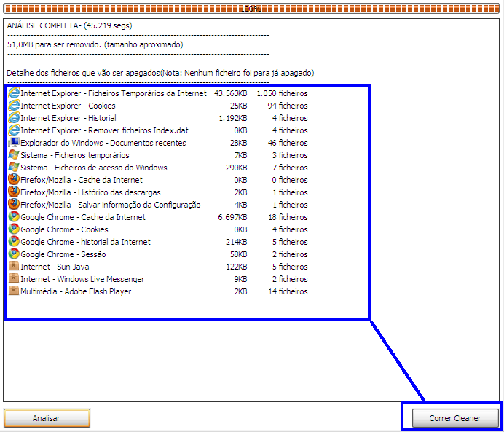Screen dimensions: 504x432
Task: Click the 100% analysis progress bar
Action: 251,9
